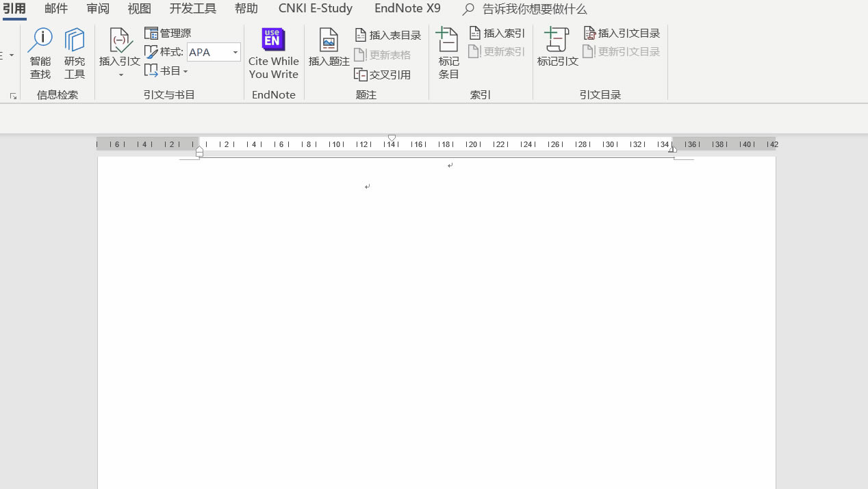Launch EndNote Cite While You Write
Viewport: 868px width, 489px height.
[x=273, y=55]
